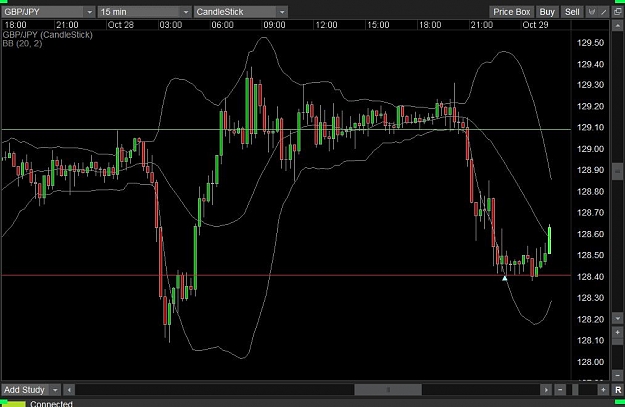Click the GBP/JPY (CandleStick) chart label

tap(47, 35)
